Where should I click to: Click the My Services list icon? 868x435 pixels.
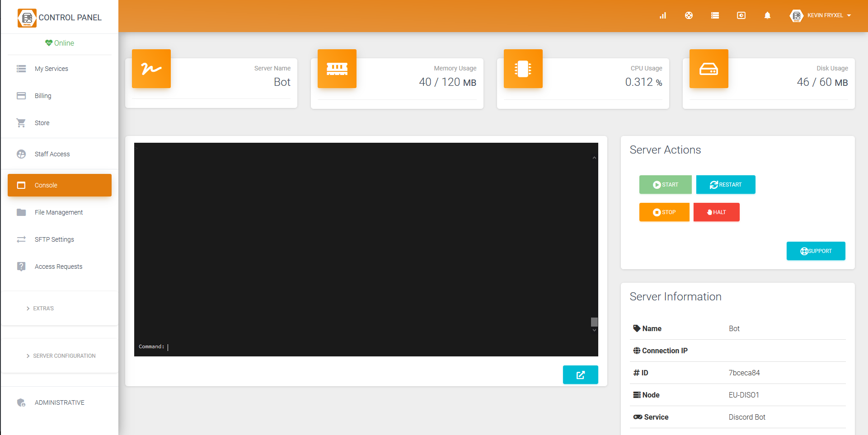(21, 69)
